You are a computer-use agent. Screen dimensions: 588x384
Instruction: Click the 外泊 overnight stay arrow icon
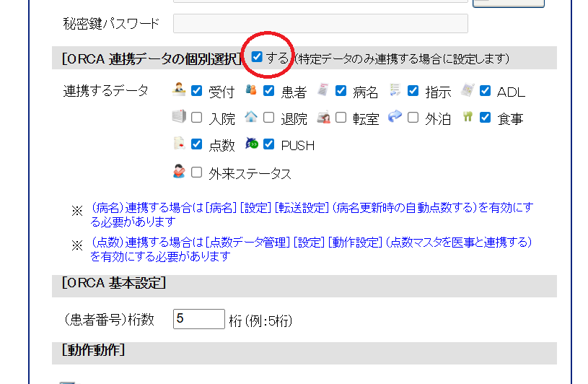(x=395, y=117)
